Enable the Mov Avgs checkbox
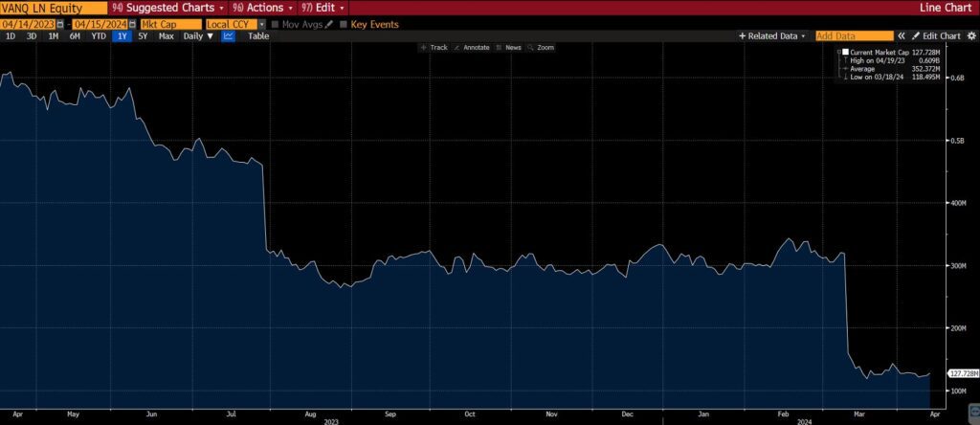Screen dimensions: 980x425 pyautogui.click(x=275, y=23)
